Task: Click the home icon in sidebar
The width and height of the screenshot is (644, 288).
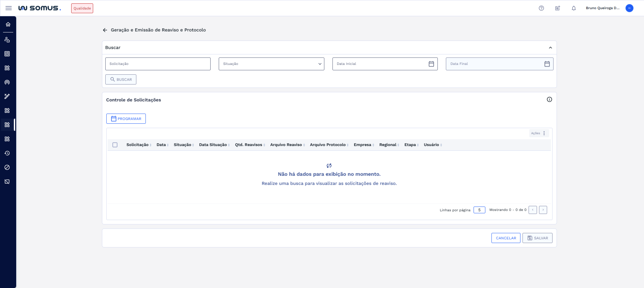Action: pyautogui.click(x=8, y=24)
